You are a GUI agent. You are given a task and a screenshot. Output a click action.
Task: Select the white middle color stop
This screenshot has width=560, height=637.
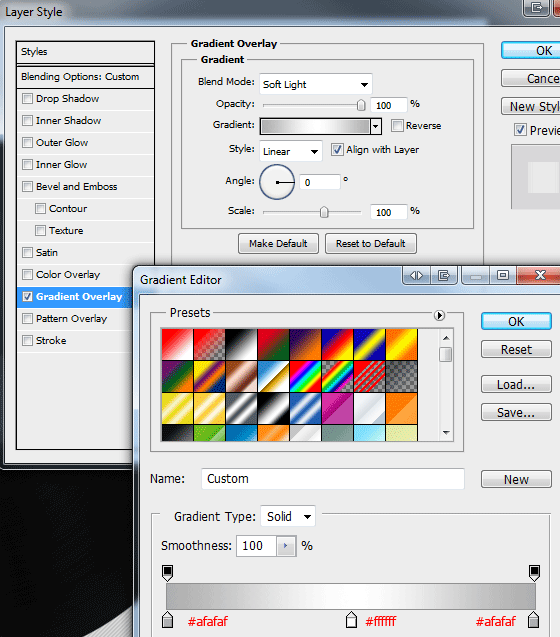click(352, 620)
